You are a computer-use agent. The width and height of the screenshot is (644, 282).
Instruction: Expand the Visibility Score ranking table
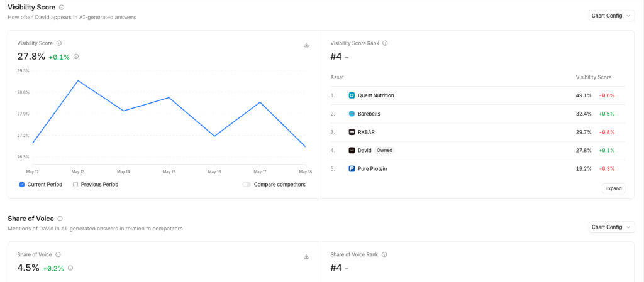[614, 188]
